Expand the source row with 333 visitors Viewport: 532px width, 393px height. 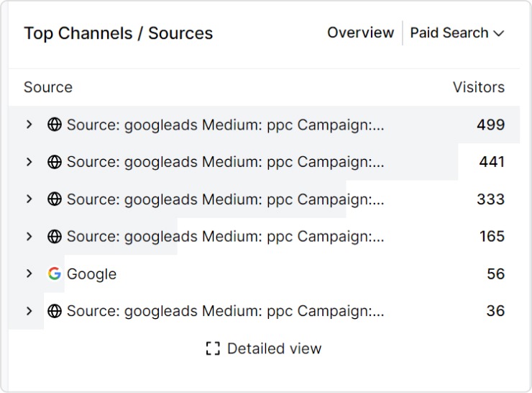coord(29,199)
